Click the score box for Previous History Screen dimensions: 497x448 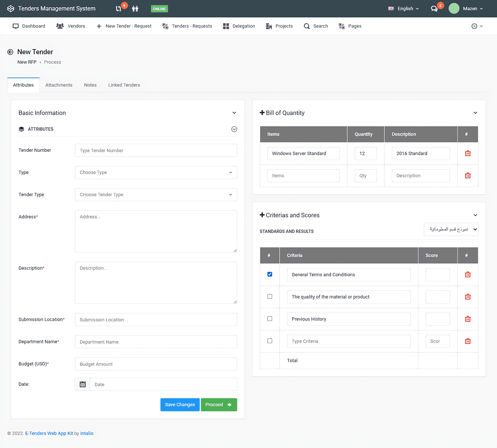click(x=437, y=319)
